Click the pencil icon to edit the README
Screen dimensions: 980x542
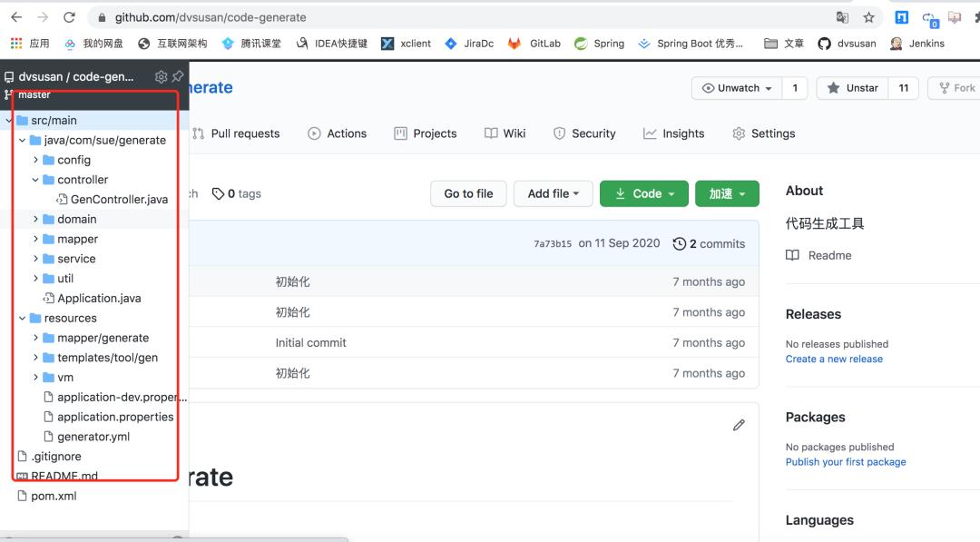click(738, 424)
